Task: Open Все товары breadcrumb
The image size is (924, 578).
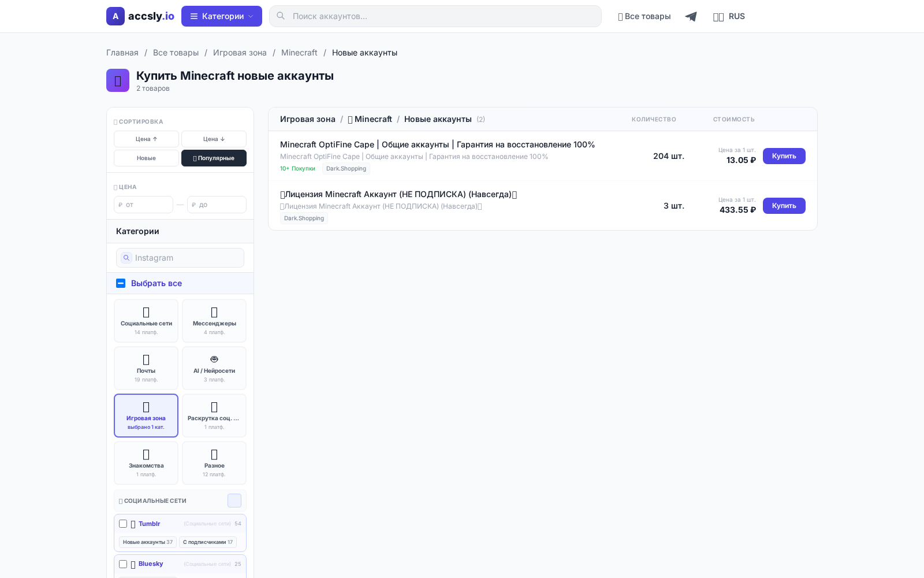Action: click(176, 53)
